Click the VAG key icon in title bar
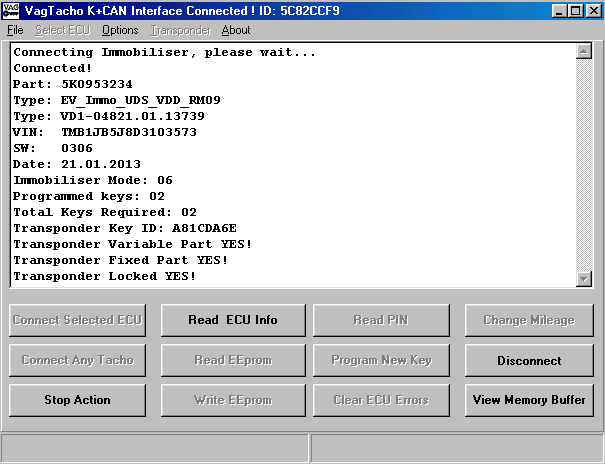605x464 pixels. pyautogui.click(x=10, y=11)
